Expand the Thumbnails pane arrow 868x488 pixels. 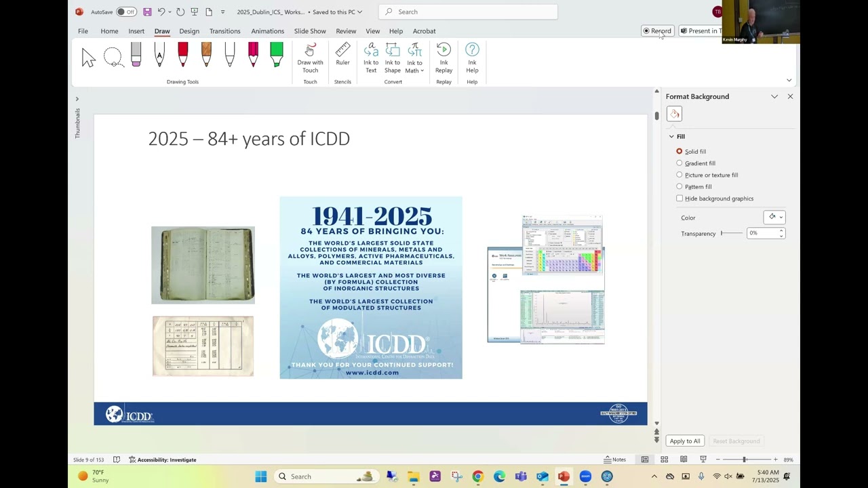click(x=77, y=99)
